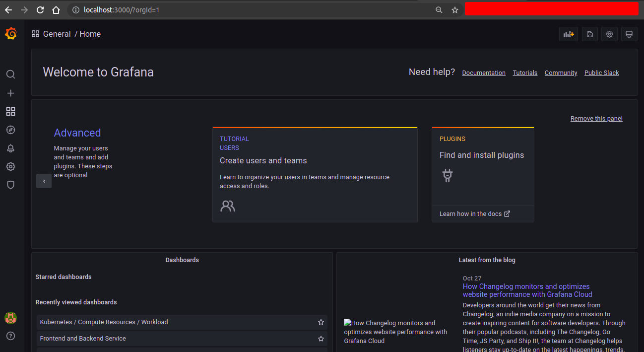This screenshot has height=352, width=644.
Task: Click the Recently viewed dashboards heading
Action: (76, 302)
